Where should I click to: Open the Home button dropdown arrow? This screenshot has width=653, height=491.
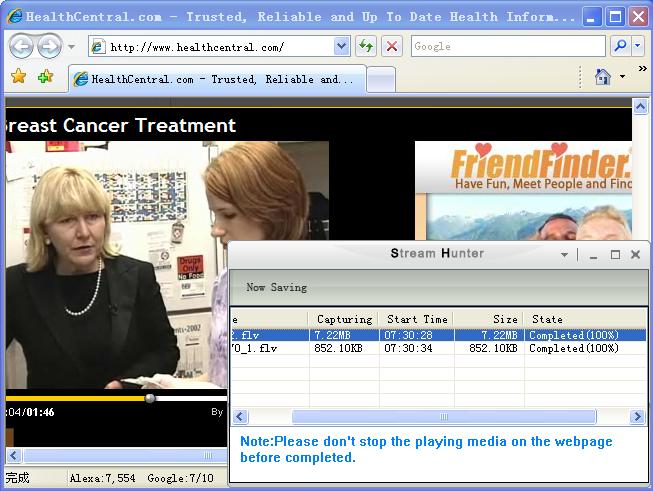click(622, 77)
